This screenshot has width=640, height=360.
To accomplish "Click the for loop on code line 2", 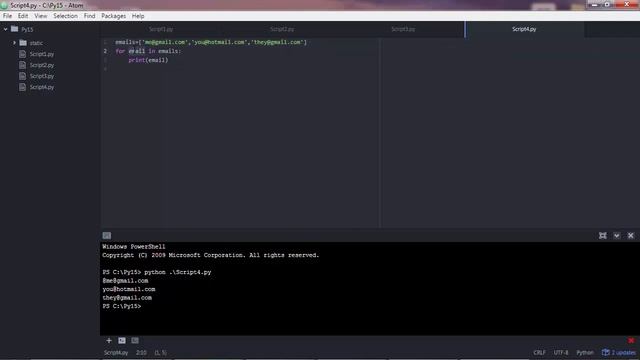I will pyautogui.click(x=148, y=51).
